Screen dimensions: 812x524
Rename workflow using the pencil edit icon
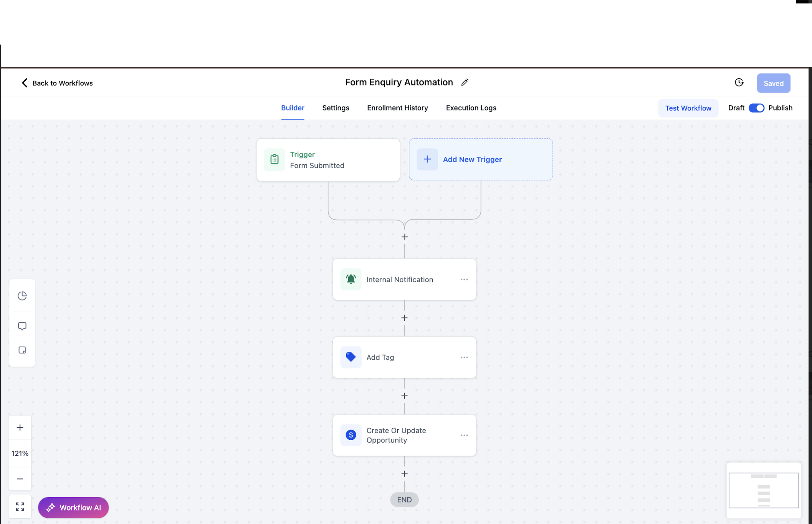[465, 82]
